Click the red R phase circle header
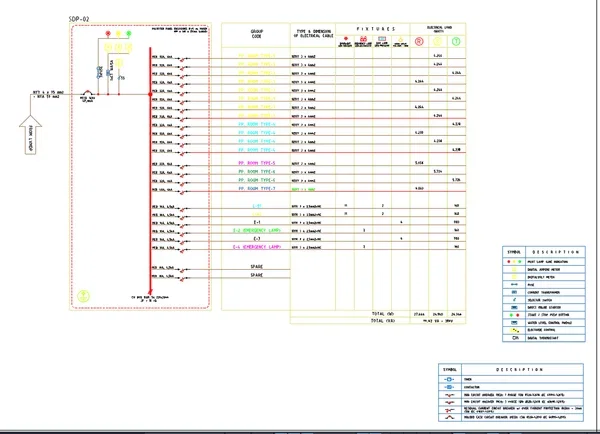The image size is (600, 434). coord(419,41)
